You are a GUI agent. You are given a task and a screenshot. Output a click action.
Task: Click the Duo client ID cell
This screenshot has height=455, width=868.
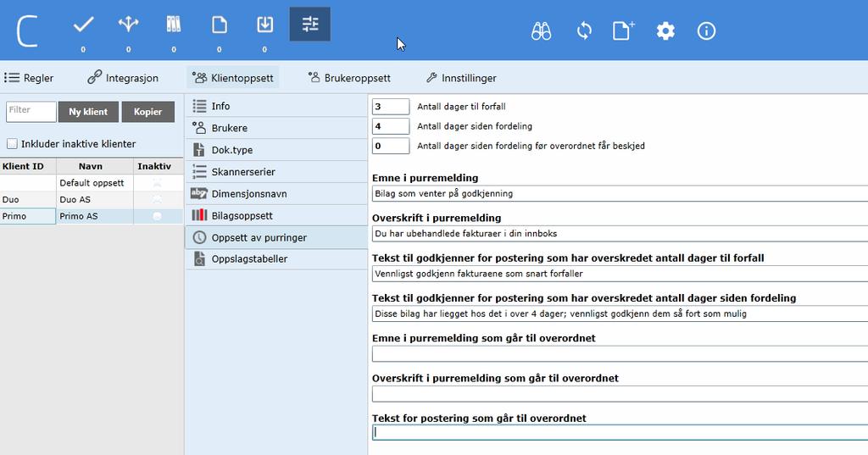point(28,199)
